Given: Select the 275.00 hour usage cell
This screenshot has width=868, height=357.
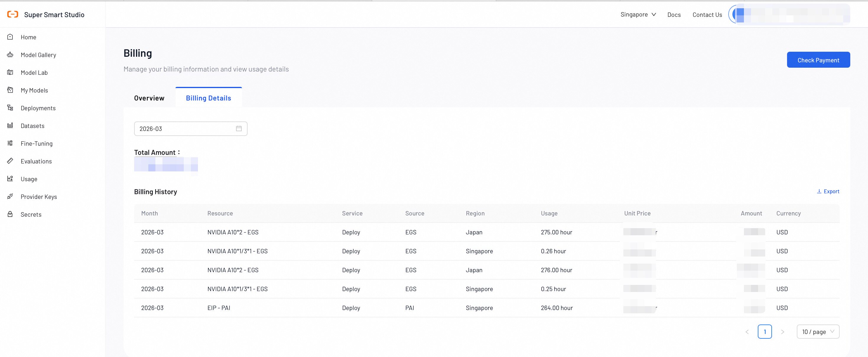Looking at the screenshot, I should click(556, 232).
